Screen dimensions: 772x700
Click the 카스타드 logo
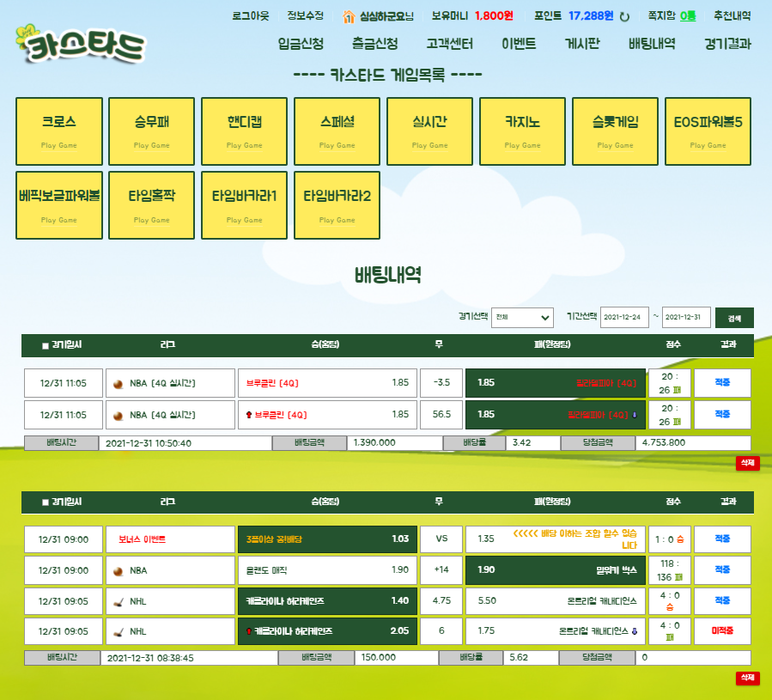[x=82, y=45]
